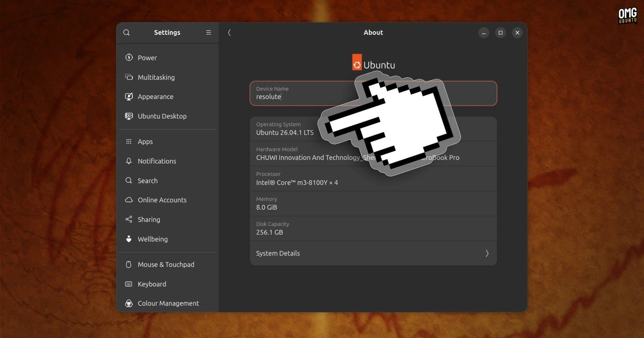Click the orange Ubuntu logo

click(357, 62)
